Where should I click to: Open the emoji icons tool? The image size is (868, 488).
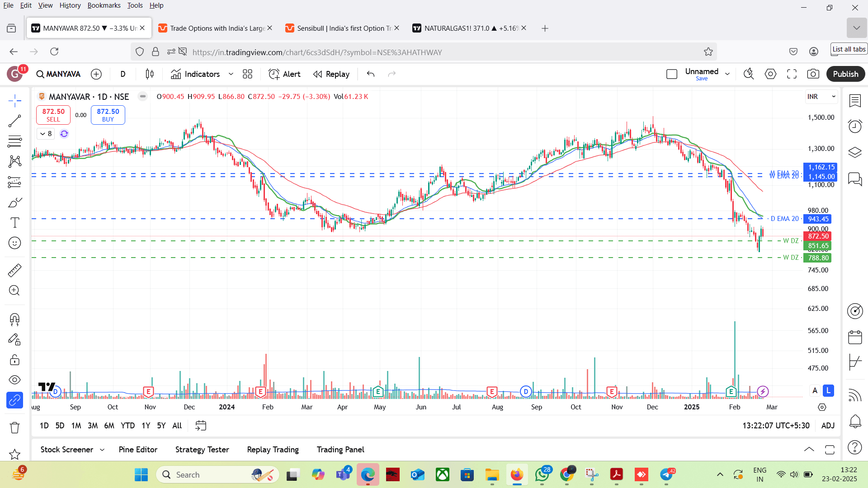(14, 243)
